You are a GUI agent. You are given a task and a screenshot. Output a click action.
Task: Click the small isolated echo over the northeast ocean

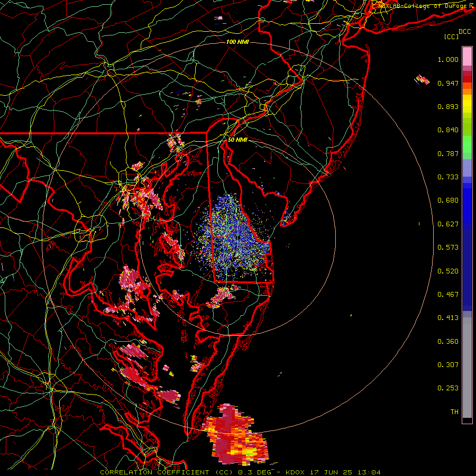(422, 80)
